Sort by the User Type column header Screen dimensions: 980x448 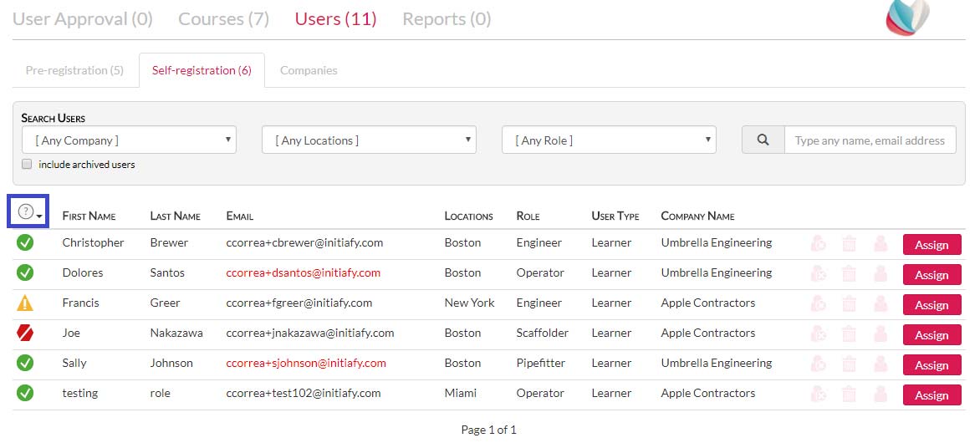click(615, 216)
